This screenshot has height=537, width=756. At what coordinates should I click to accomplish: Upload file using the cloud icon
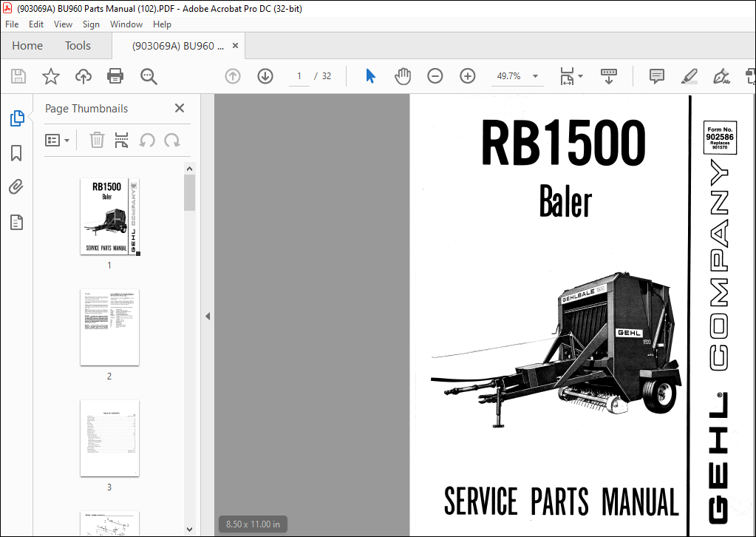(x=84, y=76)
